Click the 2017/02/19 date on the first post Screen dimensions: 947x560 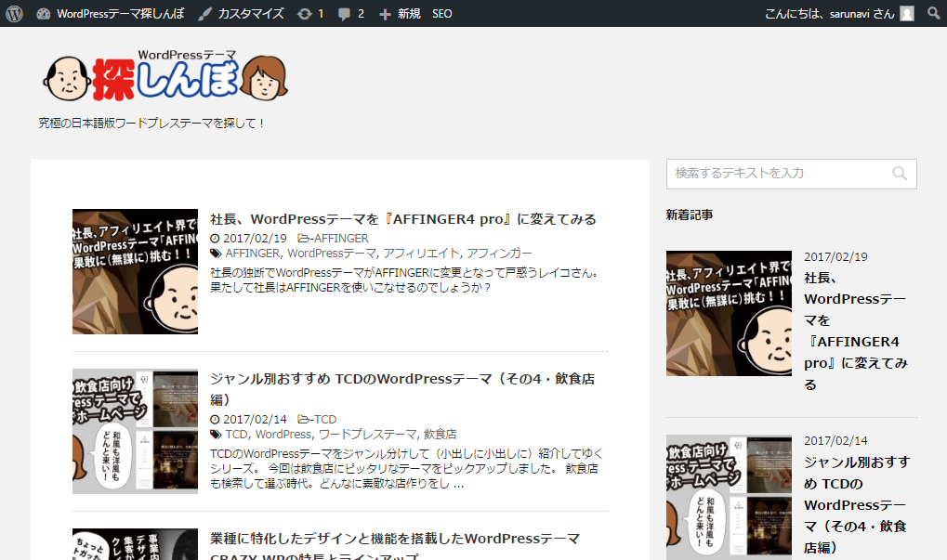255,239
